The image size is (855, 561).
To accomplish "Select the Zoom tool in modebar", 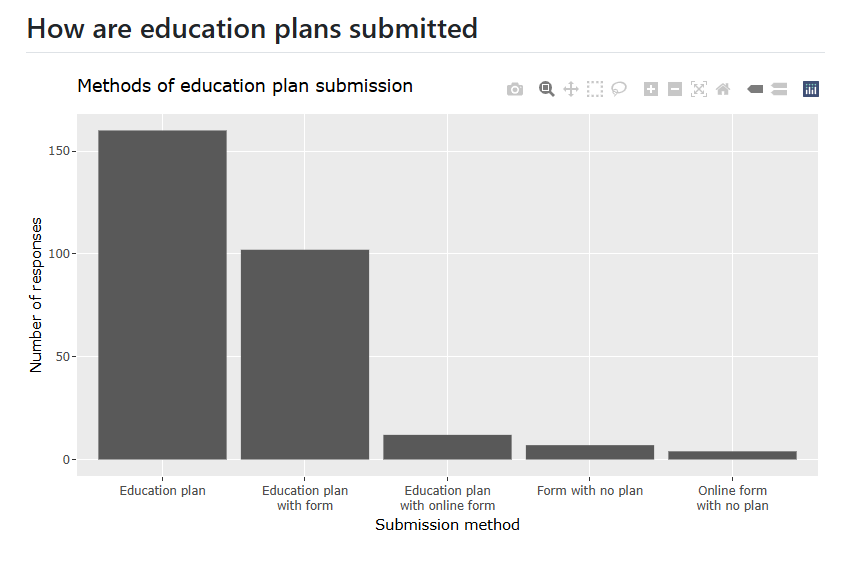I will tap(546, 89).
